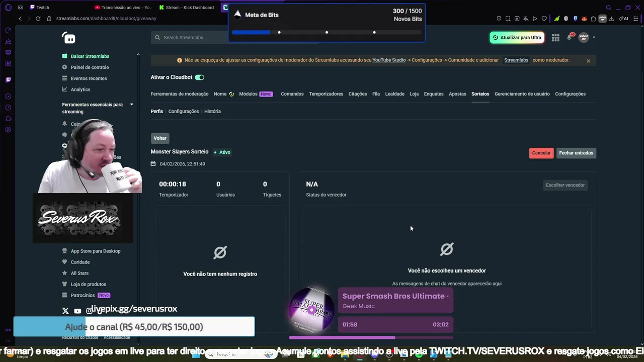Collapse Ferramentas essenciais para streaming section
Viewport: 644px width, 362px height.
point(132,105)
